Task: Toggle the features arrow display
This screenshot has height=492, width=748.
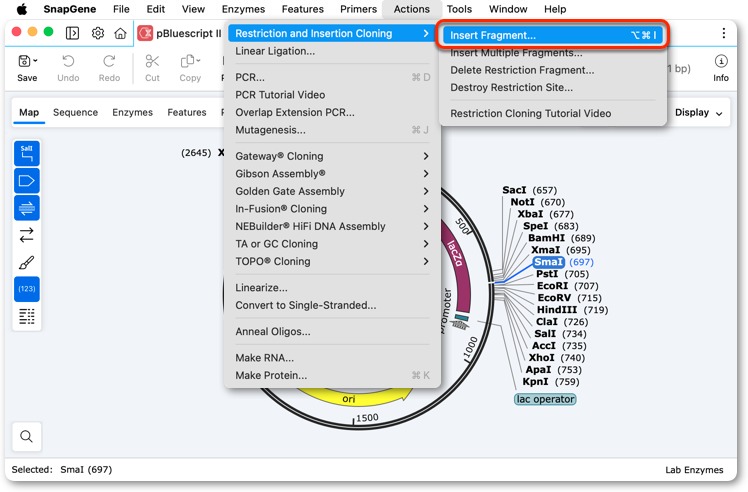Action: pyautogui.click(x=27, y=181)
